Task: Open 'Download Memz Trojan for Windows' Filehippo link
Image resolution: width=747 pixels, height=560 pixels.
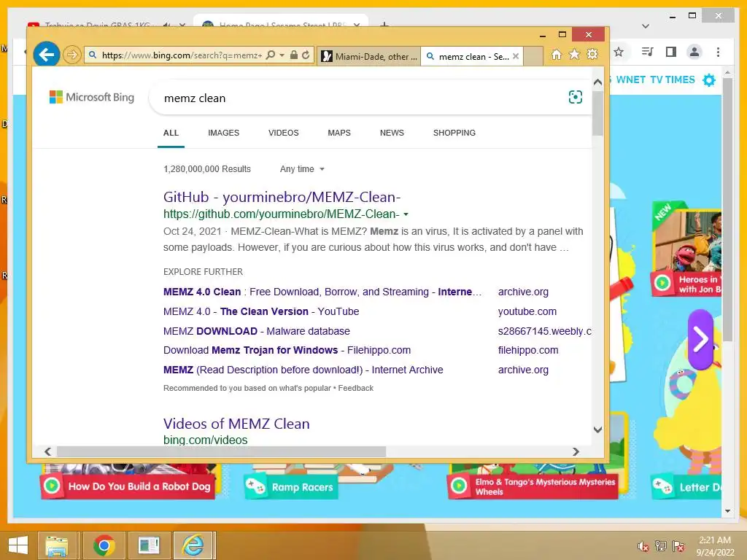Action: [x=287, y=350]
